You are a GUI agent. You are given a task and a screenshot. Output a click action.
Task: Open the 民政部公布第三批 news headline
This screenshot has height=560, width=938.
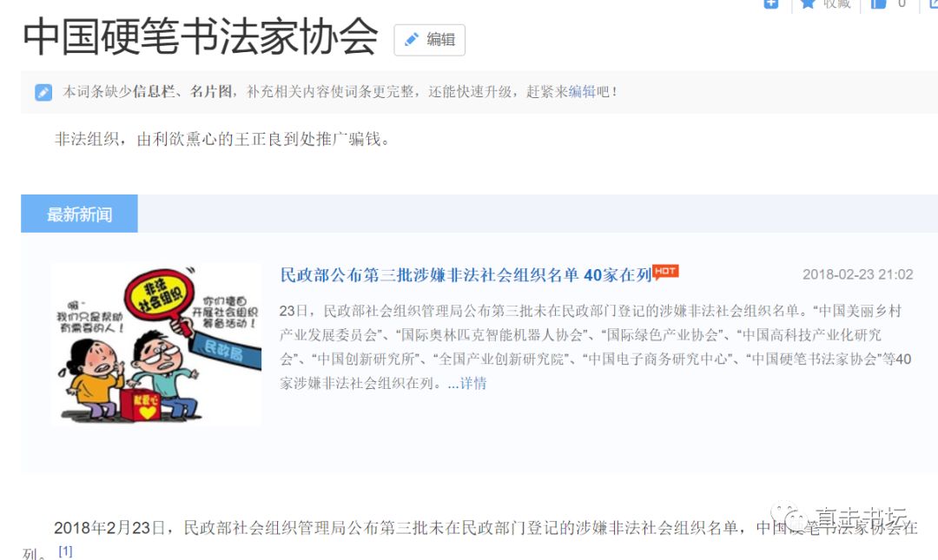466,274
